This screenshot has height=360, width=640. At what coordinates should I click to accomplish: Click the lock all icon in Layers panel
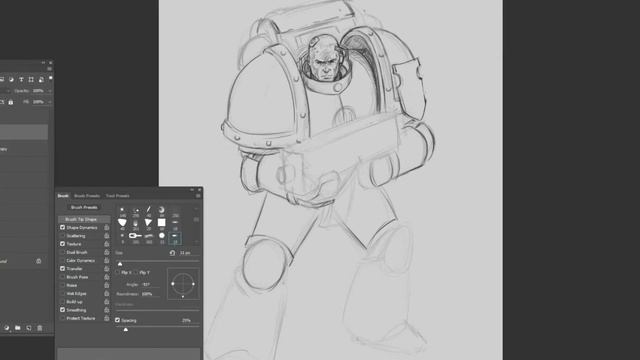(11, 102)
